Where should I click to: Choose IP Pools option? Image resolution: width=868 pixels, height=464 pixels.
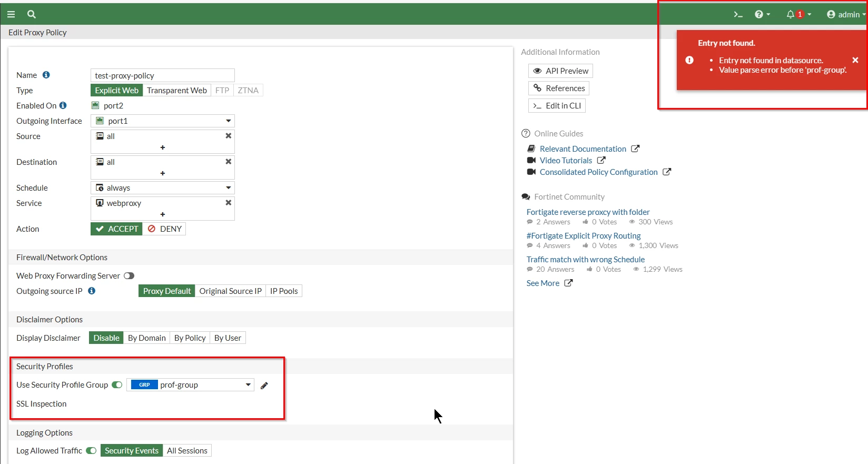point(284,291)
